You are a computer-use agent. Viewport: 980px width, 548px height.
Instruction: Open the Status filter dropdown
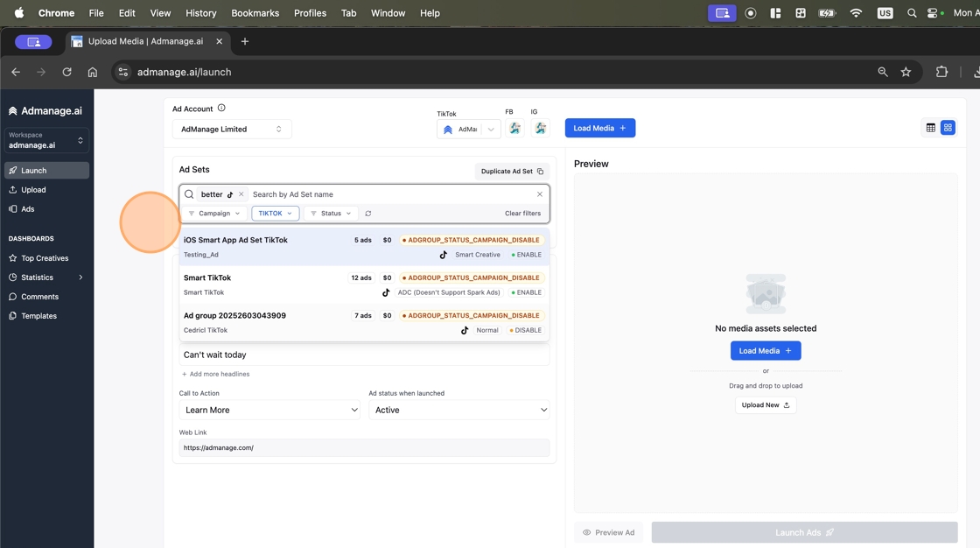332,214
